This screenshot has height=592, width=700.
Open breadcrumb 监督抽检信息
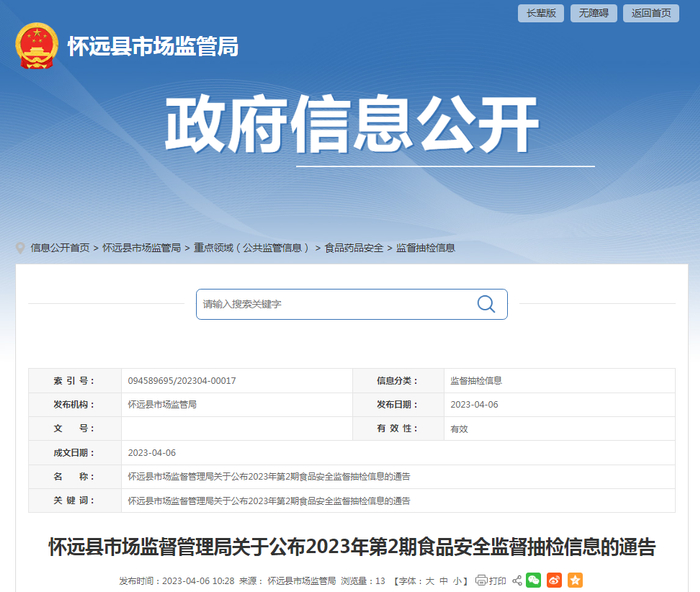[425, 248]
